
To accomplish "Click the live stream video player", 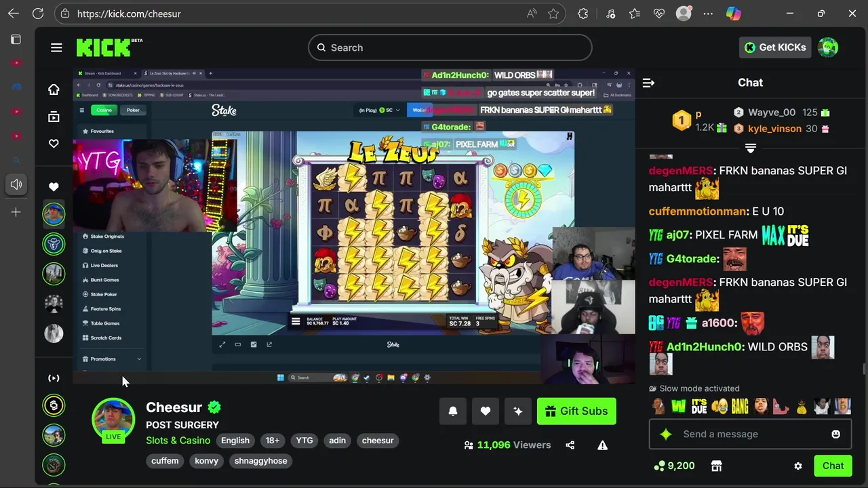I will (x=354, y=226).
